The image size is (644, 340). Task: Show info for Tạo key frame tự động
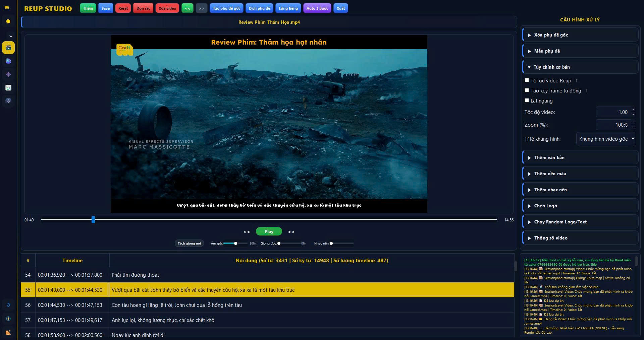tap(587, 91)
